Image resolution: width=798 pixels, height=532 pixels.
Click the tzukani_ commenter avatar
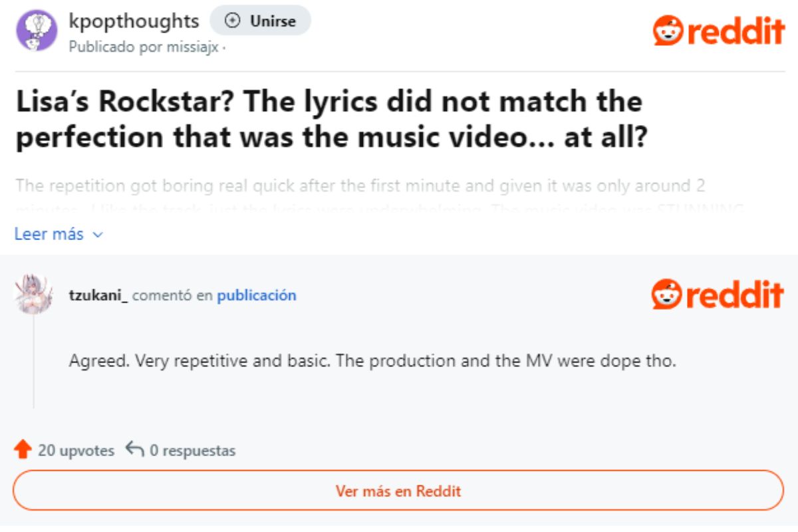pos(34,293)
